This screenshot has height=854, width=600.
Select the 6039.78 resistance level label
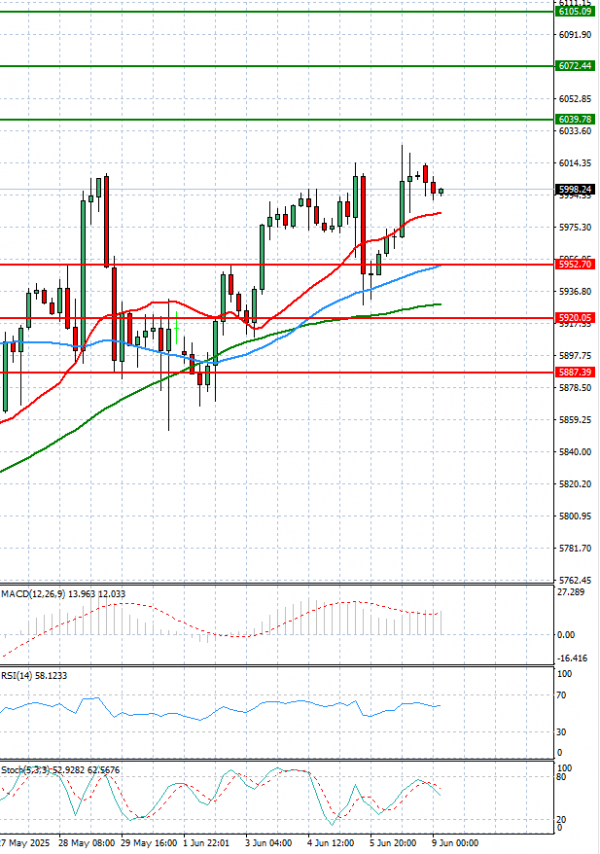coord(574,120)
